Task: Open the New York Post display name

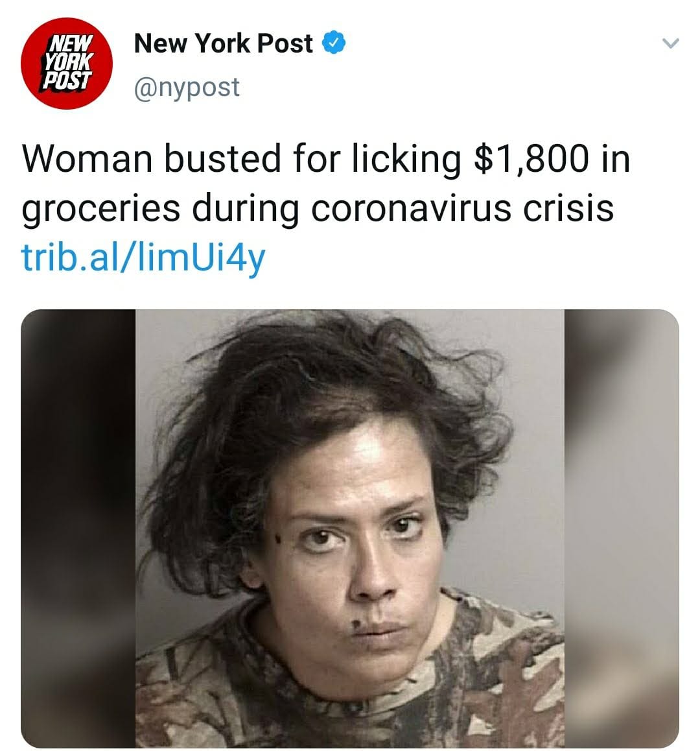Action: click(223, 43)
